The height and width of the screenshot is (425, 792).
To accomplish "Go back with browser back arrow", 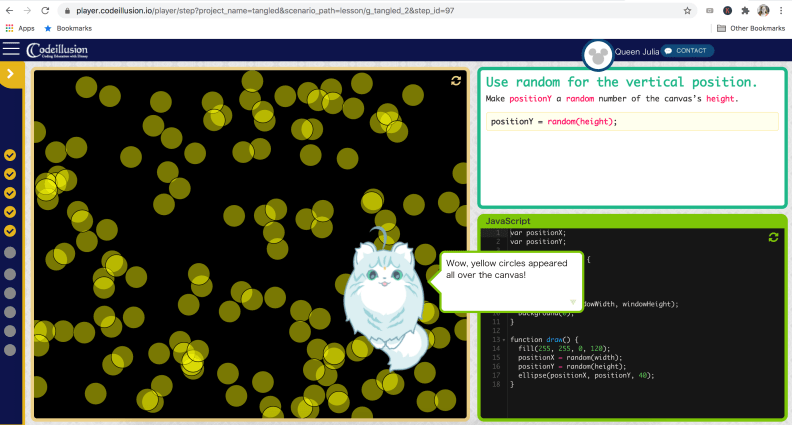I will pos(10,10).
